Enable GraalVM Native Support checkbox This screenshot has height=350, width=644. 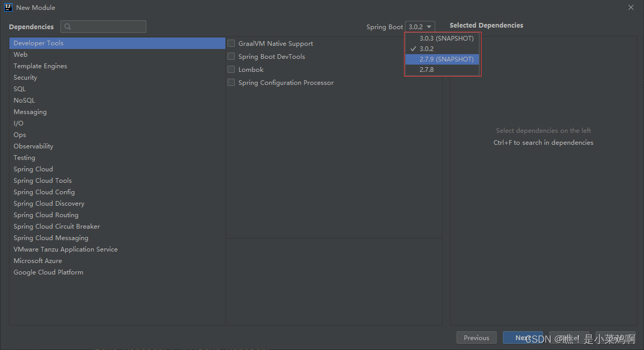(x=231, y=44)
